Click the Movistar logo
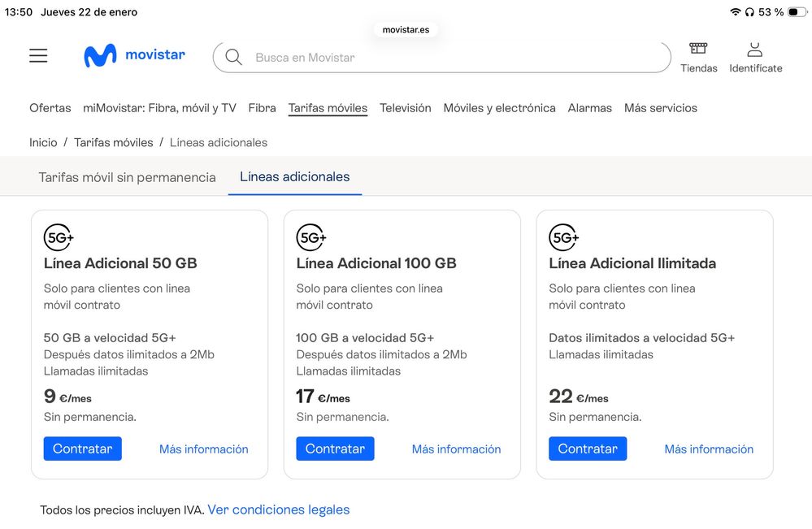 134,56
